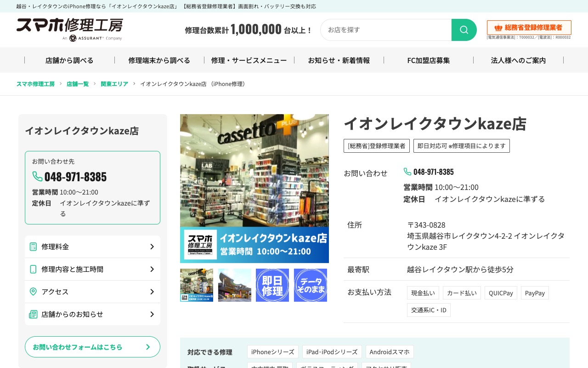Follow the スマホ修理工房 breadcrumb link
588x368 pixels.
35,84
